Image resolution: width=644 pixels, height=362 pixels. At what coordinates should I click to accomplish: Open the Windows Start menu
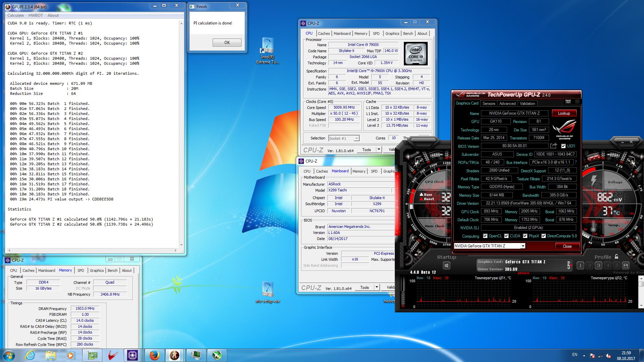(9, 355)
